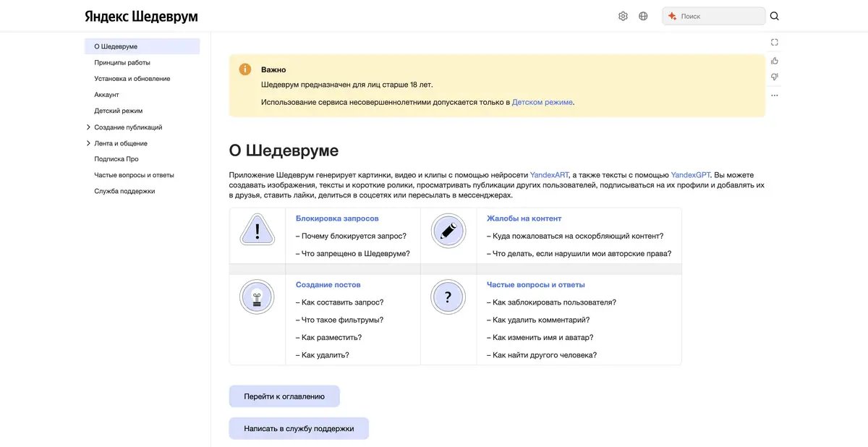Open Жалобы на контент heading link

(x=524, y=218)
